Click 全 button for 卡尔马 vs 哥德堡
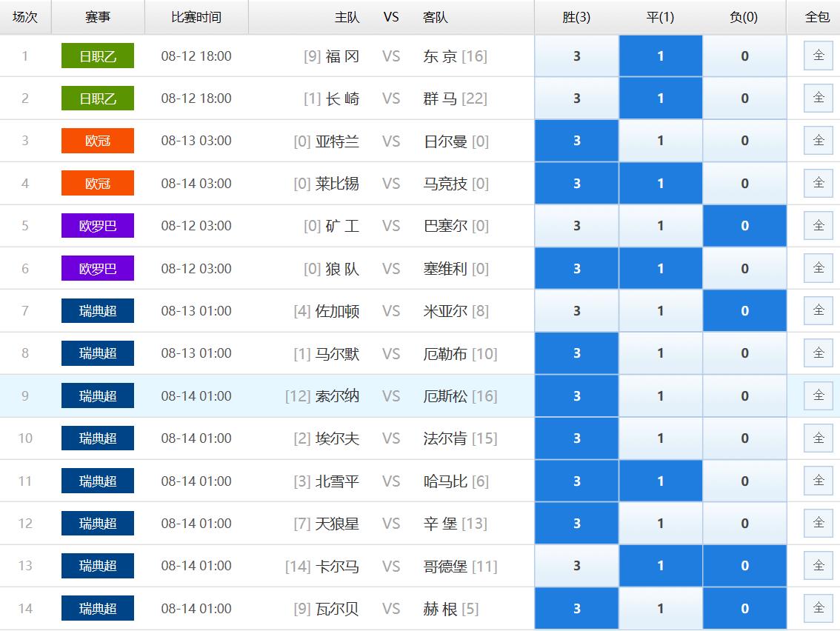Screen dimensions: 840x631 [818, 566]
